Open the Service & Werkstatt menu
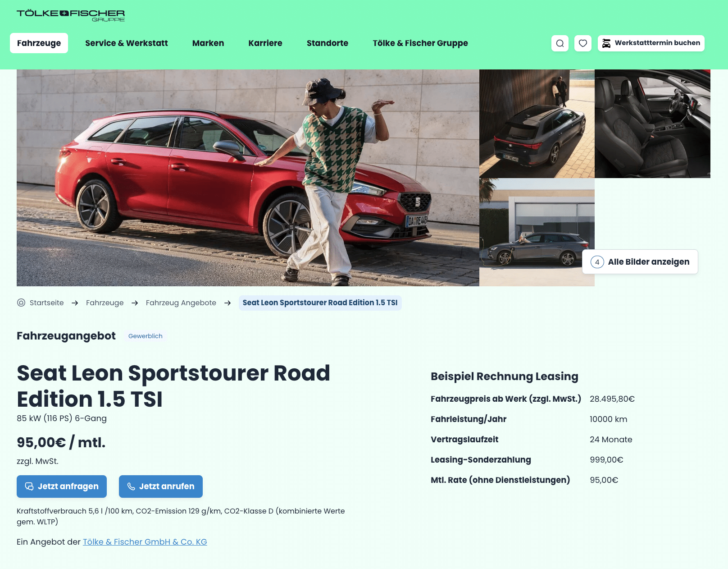This screenshot has width=728, height=569. point(127,43)
